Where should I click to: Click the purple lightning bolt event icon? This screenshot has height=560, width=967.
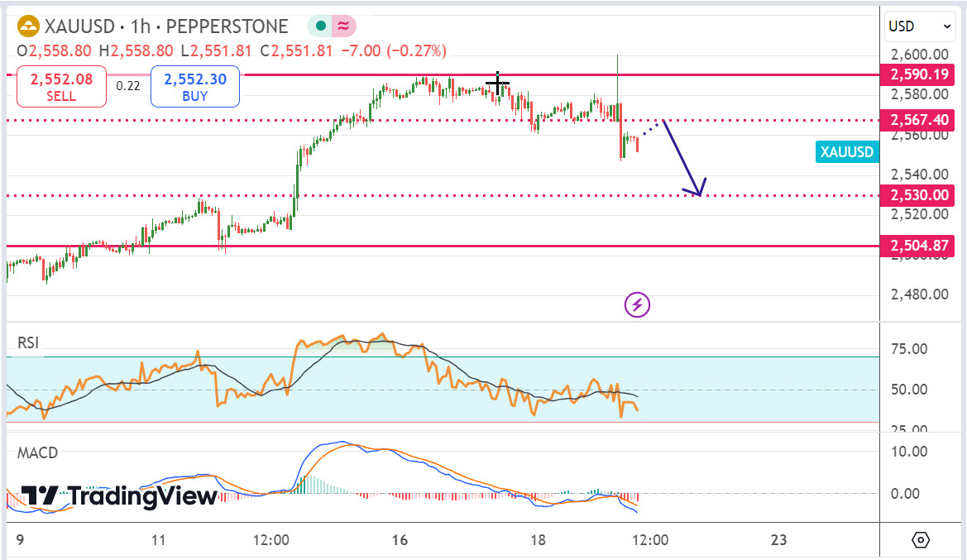637,304
